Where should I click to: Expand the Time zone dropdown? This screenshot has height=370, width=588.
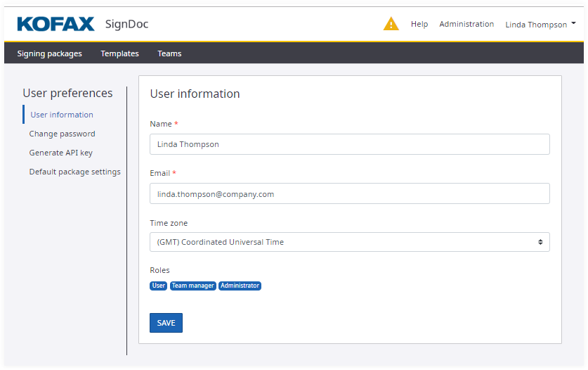point(349,242)
